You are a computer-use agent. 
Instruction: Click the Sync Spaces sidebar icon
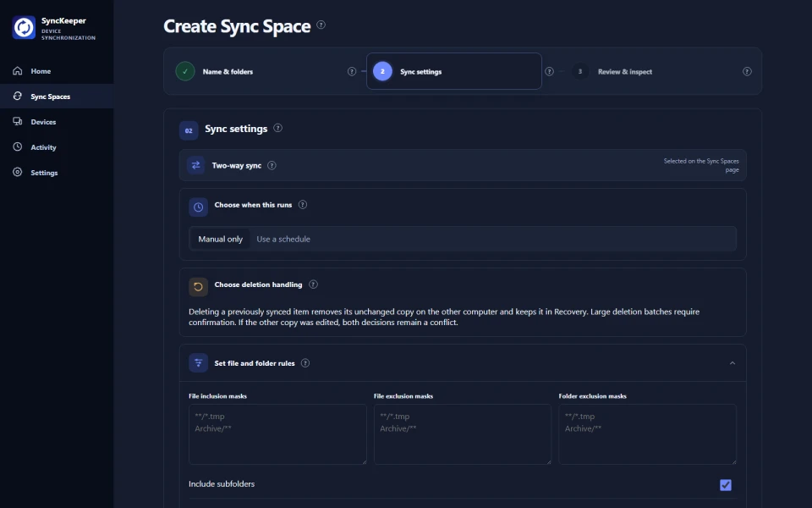tap(18, 96)
